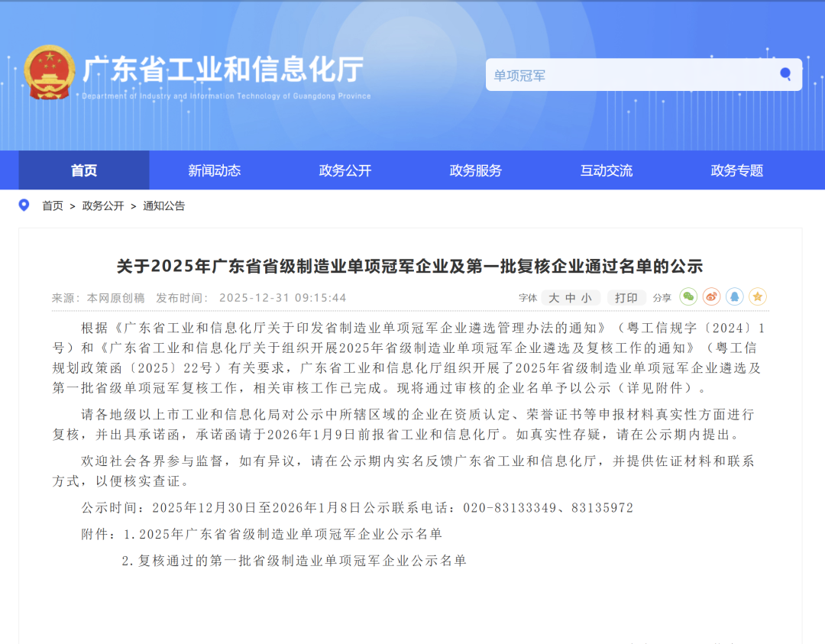Click the 分享 share label
Image resolution: width=825 pixels, height=644 pixels.
pos(662,298)
